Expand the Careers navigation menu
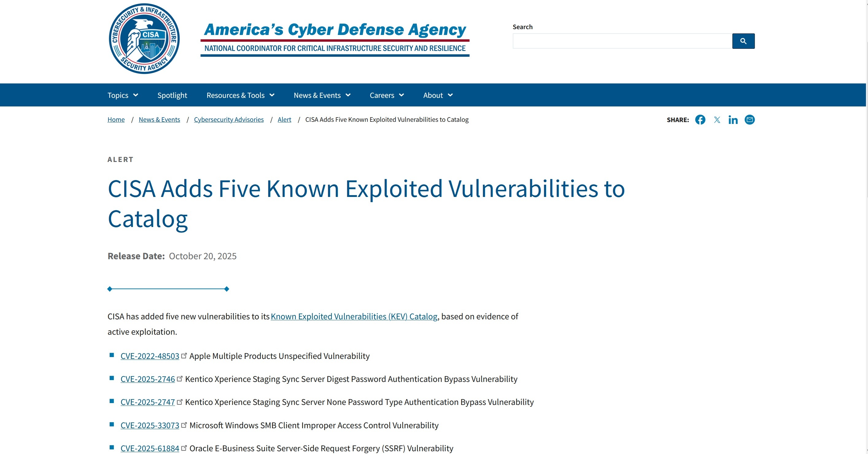This screenshot has width=868, height=454. tap(386, 95)
